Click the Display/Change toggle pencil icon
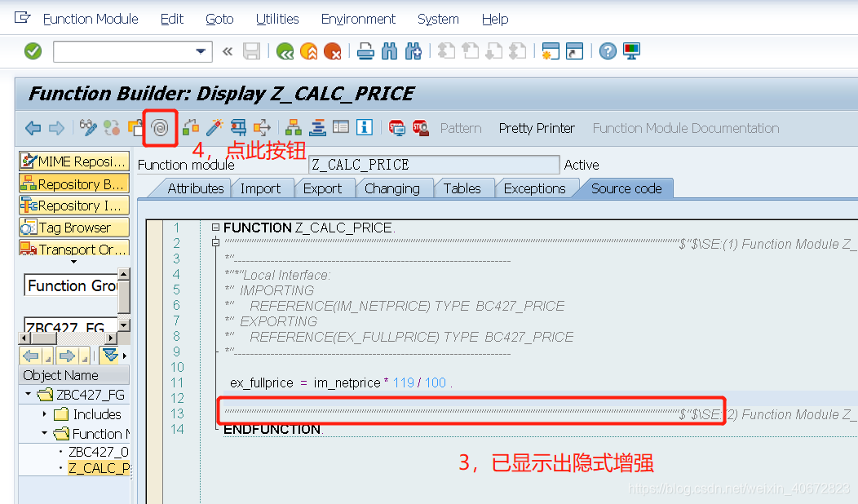The width and height of the screenshot is (858, 504). pos(88,128)
